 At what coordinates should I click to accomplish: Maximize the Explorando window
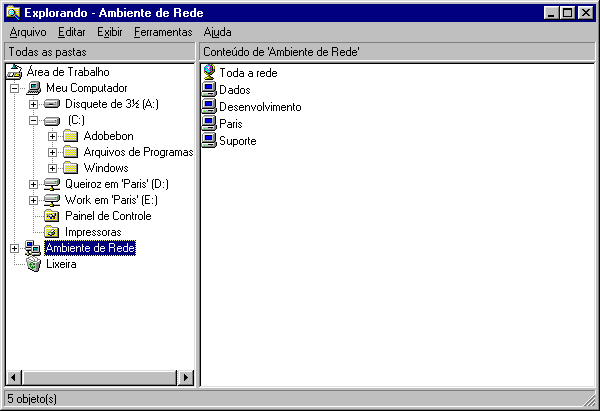pos(567,13)
